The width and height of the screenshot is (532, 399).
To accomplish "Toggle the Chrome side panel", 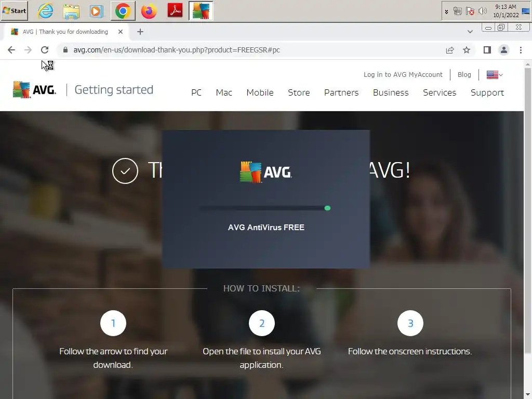I will click(487, 50).
